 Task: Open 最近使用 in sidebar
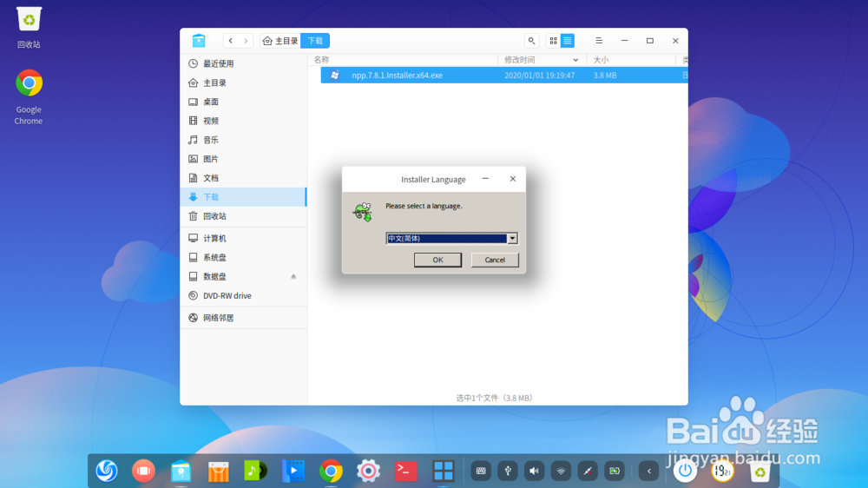pyautogui.click(x=244, y=63)
